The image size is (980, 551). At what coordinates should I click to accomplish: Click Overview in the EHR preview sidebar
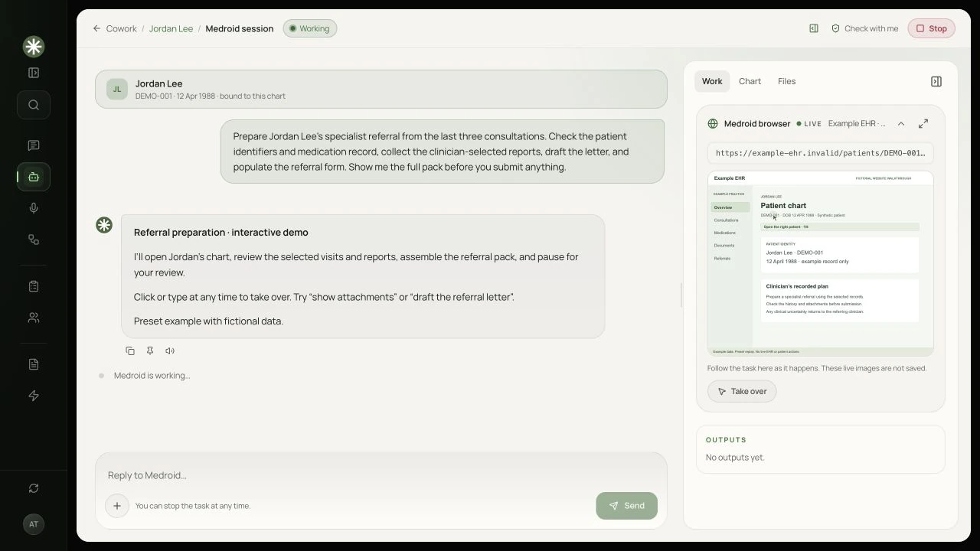coord(730,207)
